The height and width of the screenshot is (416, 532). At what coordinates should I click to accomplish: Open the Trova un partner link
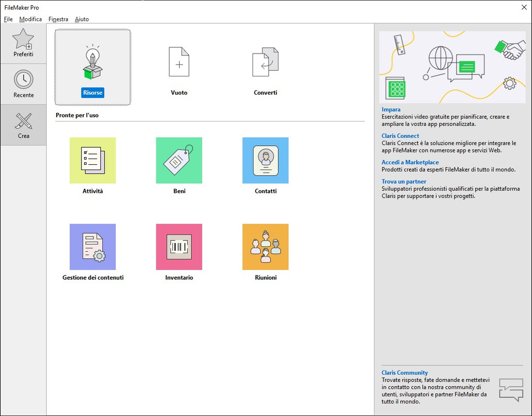404,181
